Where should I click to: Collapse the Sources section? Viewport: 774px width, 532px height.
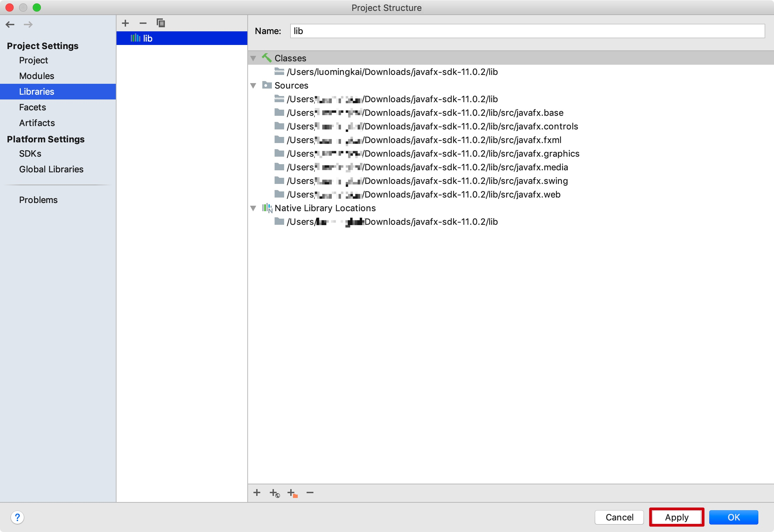click(253, 85)
